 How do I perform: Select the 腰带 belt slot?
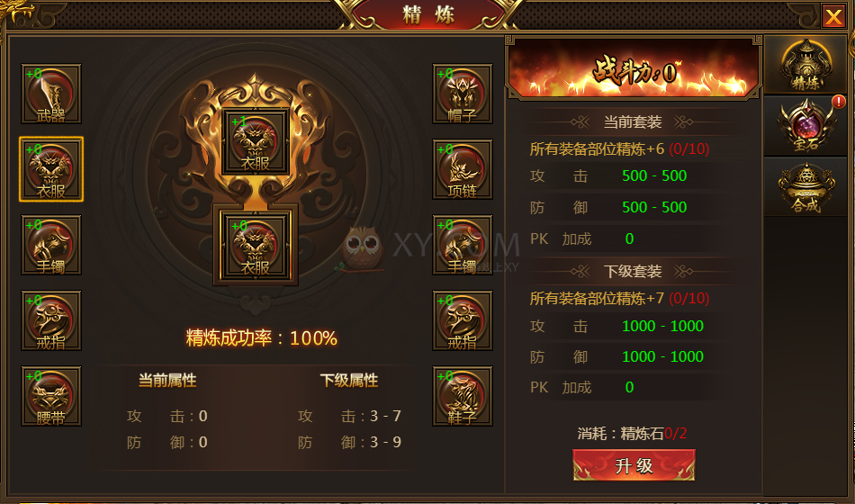[51, 396]
